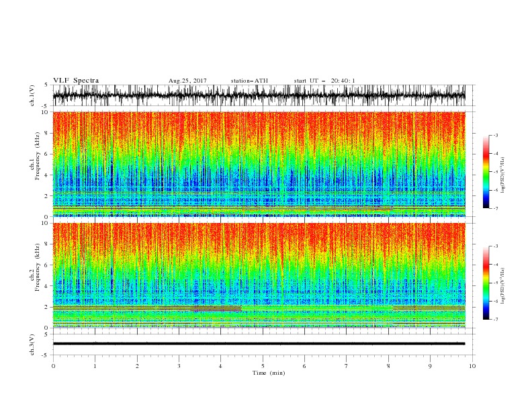The image size is (532, 411).
Task: Click the ch.1 PSD color bar
Action: point(486,172)
